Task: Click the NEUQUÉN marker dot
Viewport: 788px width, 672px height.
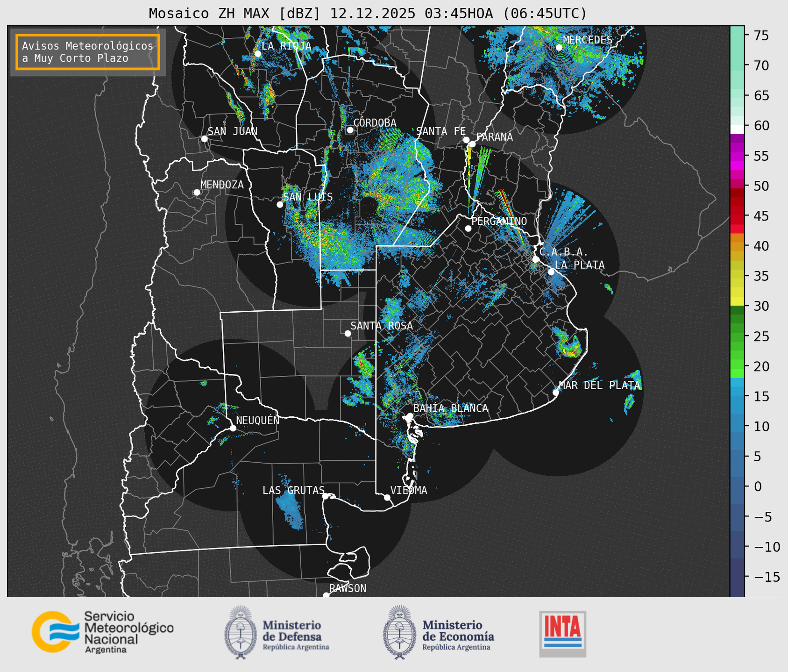Action: (233, 428)
